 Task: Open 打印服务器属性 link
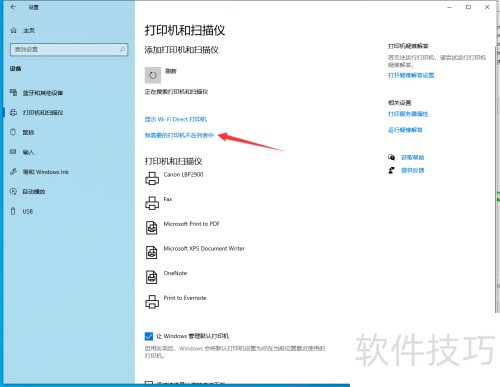coord(408,114)
